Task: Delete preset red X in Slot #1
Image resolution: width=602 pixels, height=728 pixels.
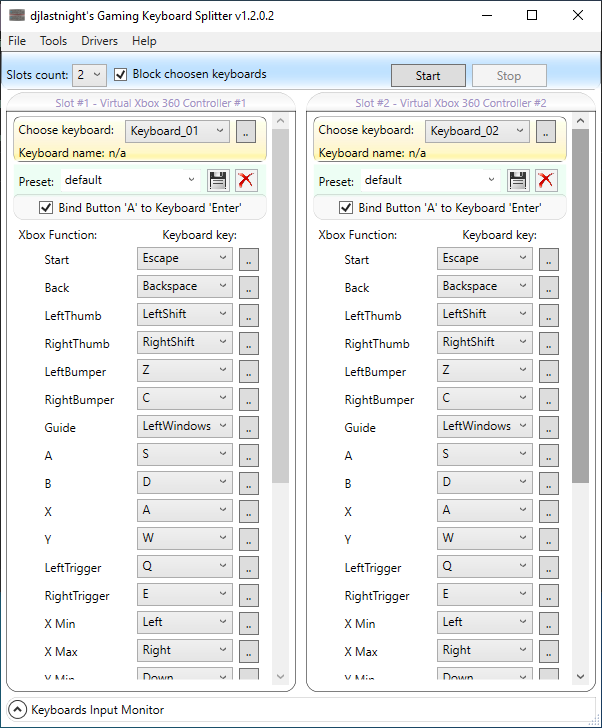Action: tap(246, 180)
